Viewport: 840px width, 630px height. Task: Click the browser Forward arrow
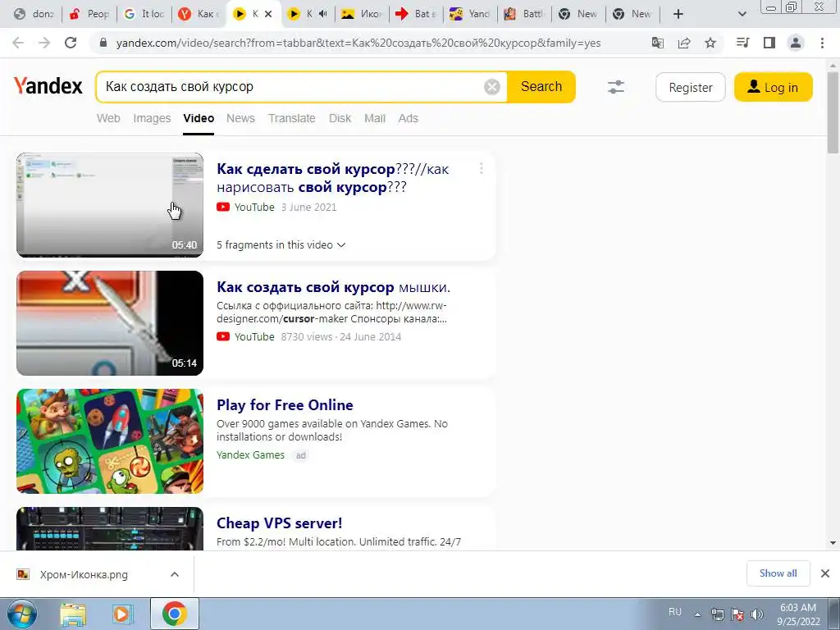point(44,43)
